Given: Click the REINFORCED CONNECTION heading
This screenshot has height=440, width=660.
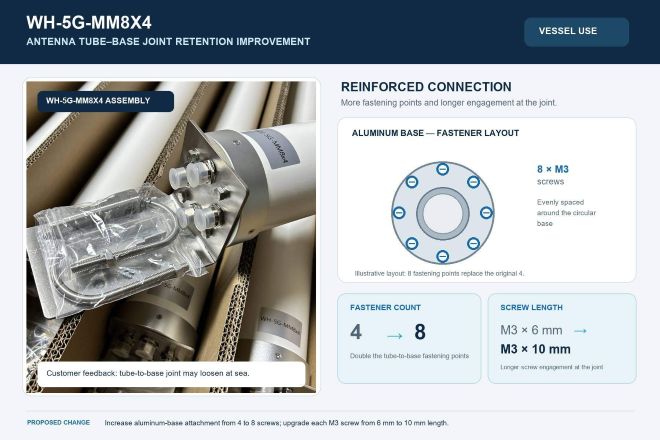Looking at the screenshot, I should point(426,87).
